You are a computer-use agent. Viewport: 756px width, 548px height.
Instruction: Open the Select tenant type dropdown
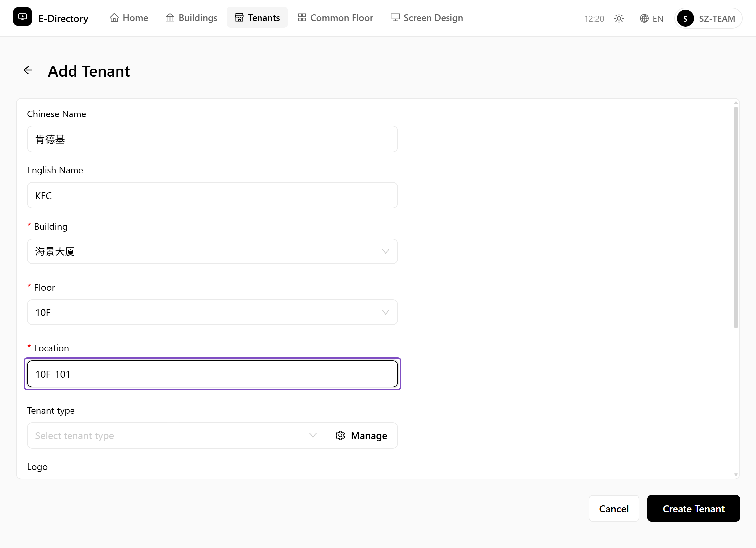coord(176,436)
